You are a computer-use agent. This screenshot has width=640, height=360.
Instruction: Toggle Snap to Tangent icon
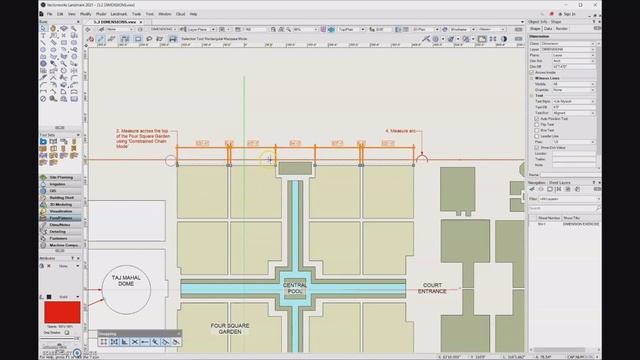[x=175, y=342]
